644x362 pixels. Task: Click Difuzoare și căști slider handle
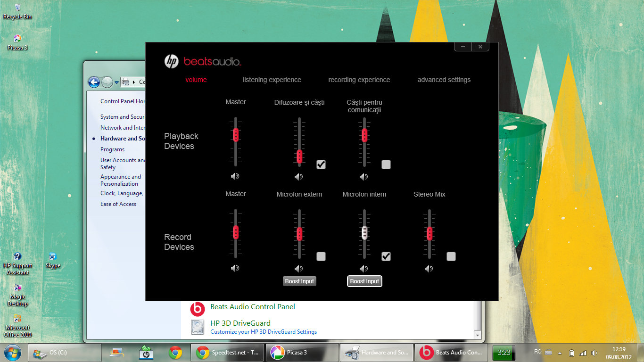pos(299,156)
